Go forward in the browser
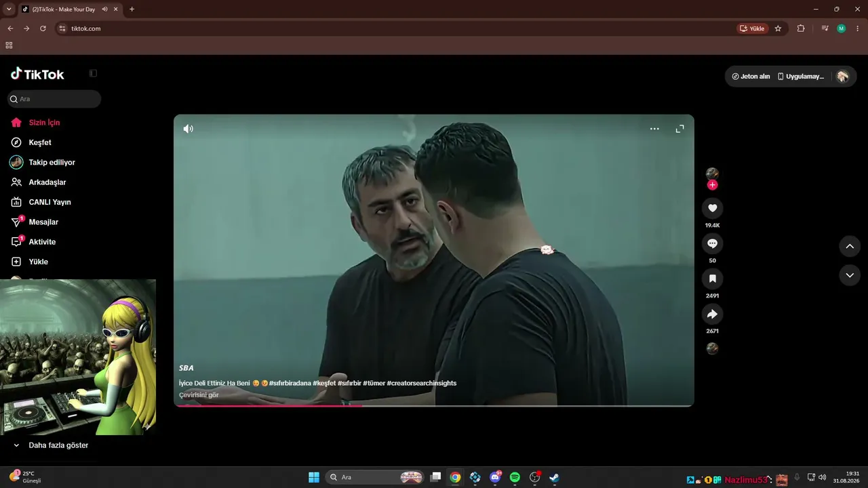The image size is (868, 488). [x=26, y=28]
